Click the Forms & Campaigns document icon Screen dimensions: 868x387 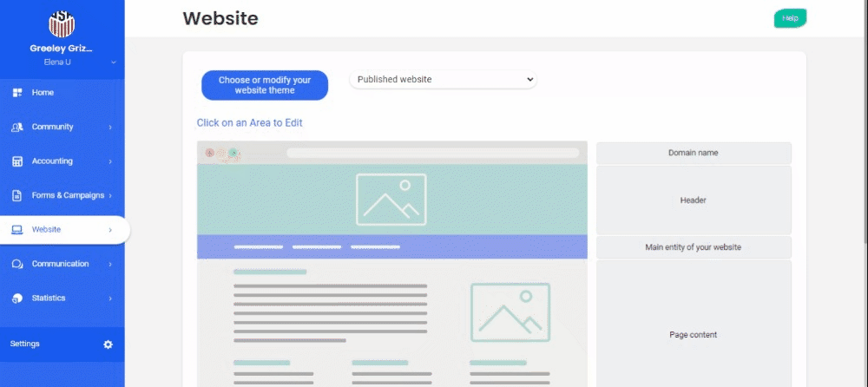16,195
